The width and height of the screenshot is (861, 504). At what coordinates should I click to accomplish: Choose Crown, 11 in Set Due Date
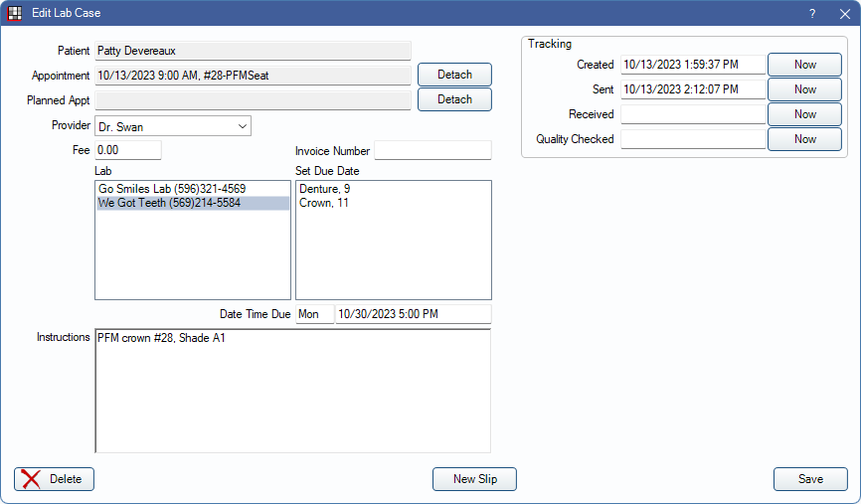pyautogui.click(x=321, y=203)
